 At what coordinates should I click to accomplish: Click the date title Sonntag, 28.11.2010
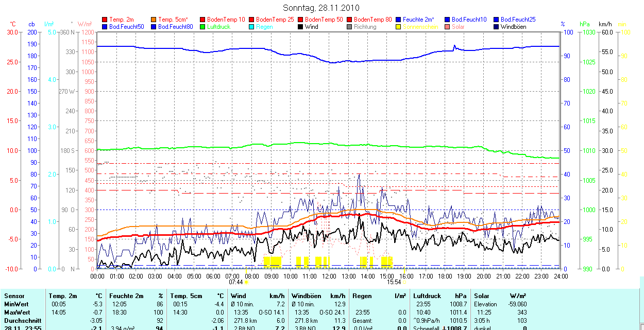click(x=321, y=8)
